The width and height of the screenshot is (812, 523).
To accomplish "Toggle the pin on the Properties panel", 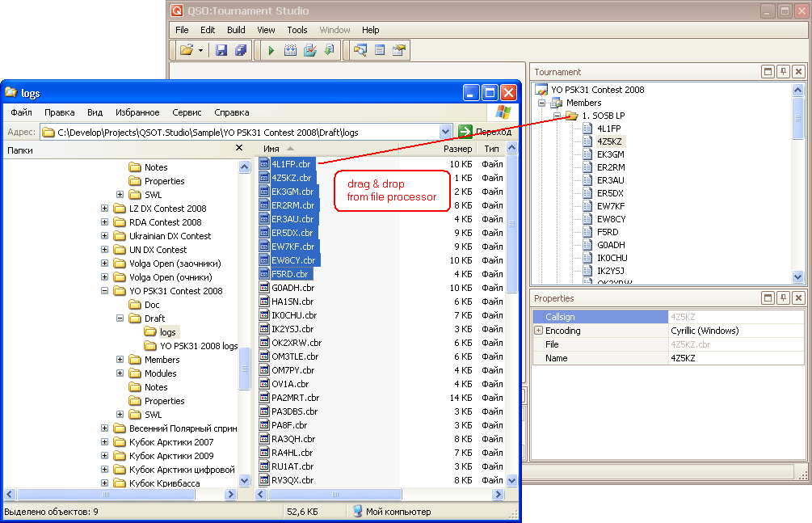I will click(x=783, y=298).
